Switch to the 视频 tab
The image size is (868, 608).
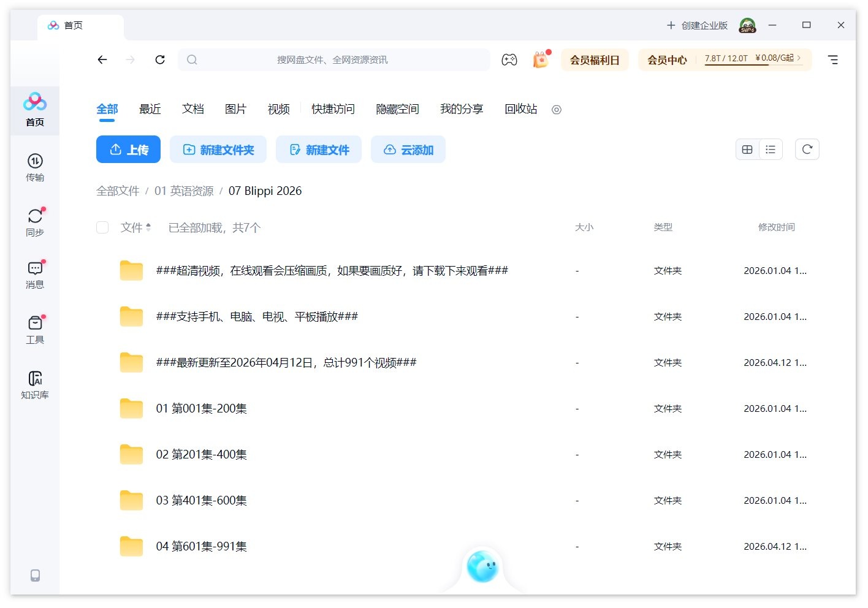[x=278, y=109]
